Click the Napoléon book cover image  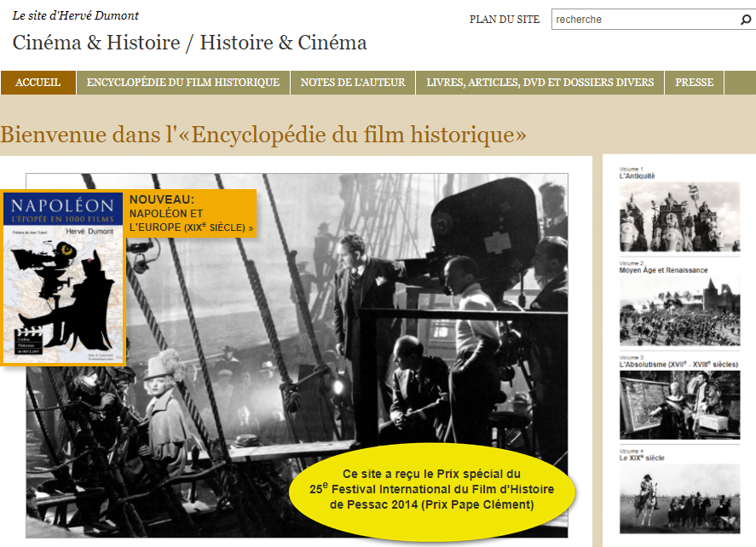pyautogui.click(x=63, y=278)
